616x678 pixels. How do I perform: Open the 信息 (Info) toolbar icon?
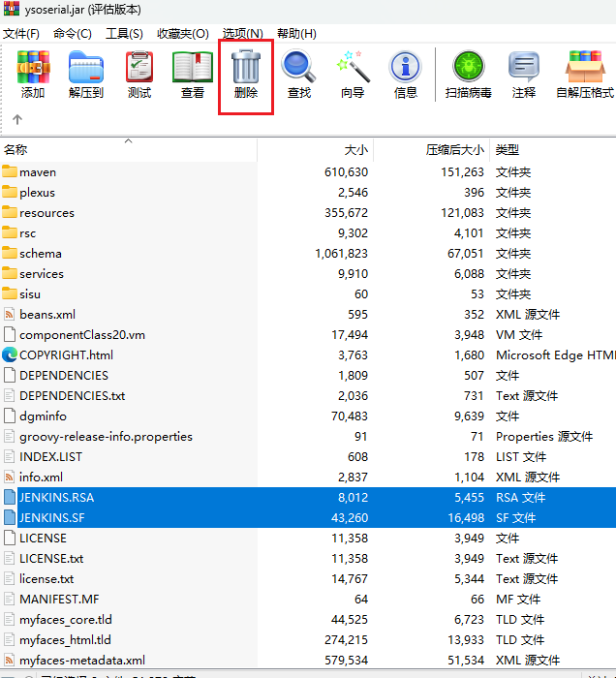[406, 67]
